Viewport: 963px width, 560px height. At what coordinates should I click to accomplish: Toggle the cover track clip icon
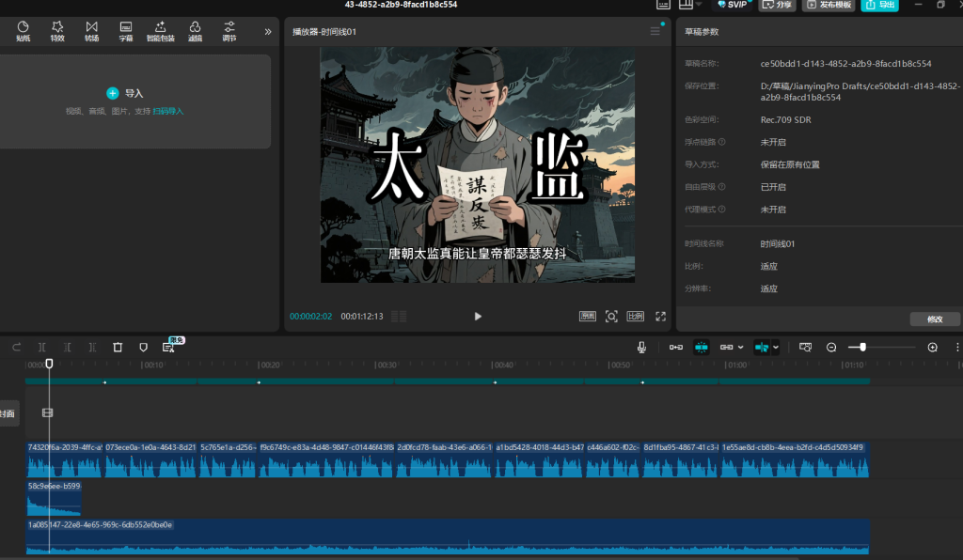(48, 412)
